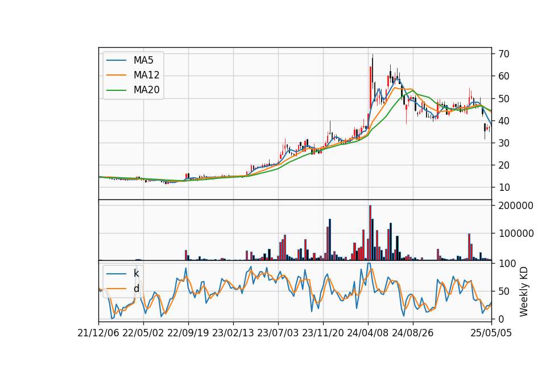This screenshot has height=392, width=546.
Task: Click the highest candlestick wick near 70
Action: (x=373, y=69)
